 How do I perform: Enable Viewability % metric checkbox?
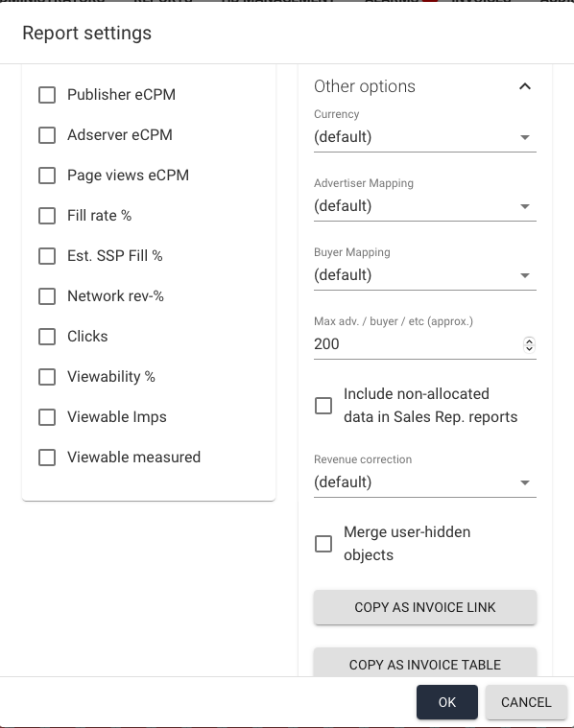pos(47,377)
